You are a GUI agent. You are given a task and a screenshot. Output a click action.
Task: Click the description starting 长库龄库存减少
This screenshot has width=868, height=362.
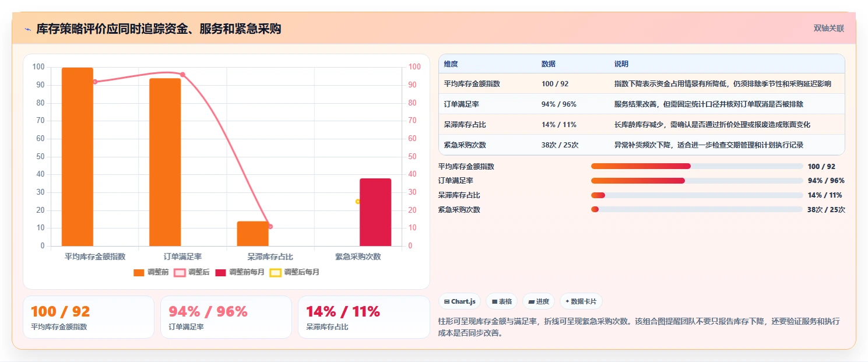[712, 125]
